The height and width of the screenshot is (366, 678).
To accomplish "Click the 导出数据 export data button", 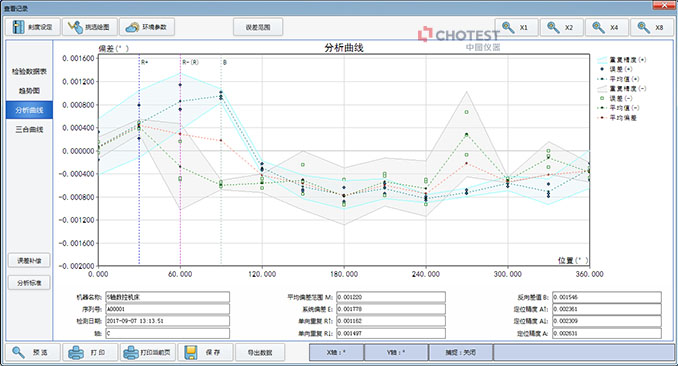I will [260, 352].
